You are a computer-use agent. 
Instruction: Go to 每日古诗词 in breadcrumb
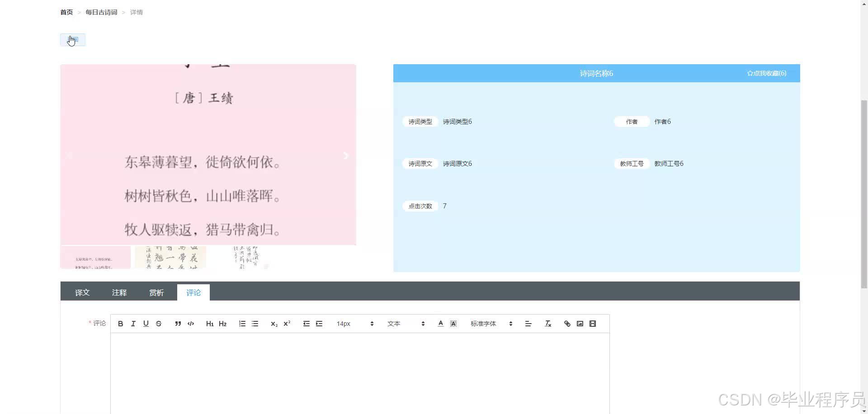pyautogui.click(x=101, y=12)
